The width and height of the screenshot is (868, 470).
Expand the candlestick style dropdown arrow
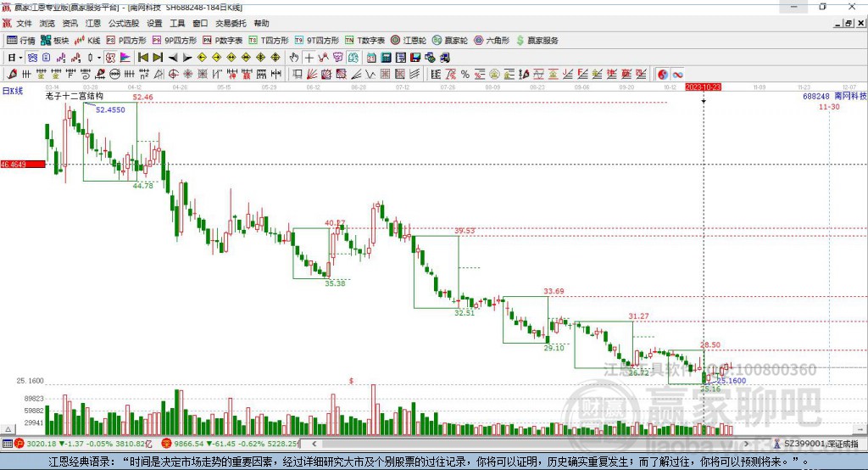(99, 58)
